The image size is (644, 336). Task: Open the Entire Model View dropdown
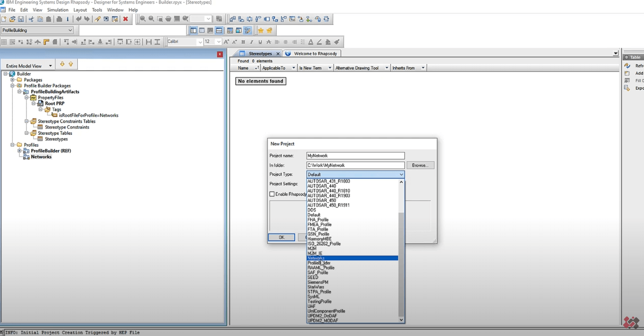click(50, 66)
